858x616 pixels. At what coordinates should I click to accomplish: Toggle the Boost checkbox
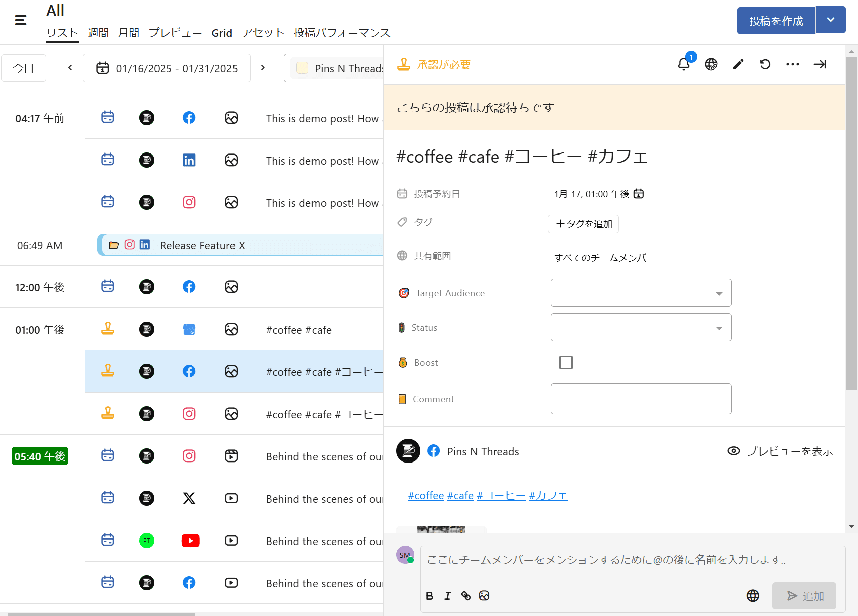566,362
